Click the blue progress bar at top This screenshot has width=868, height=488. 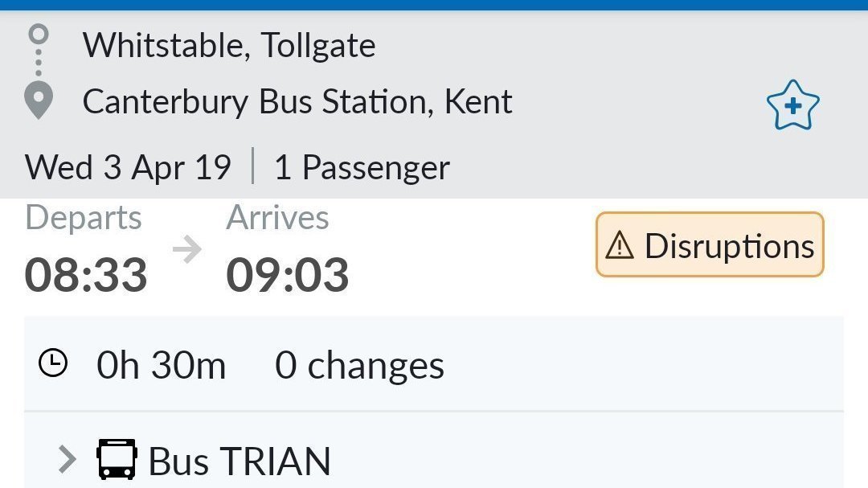pos(434,3)
